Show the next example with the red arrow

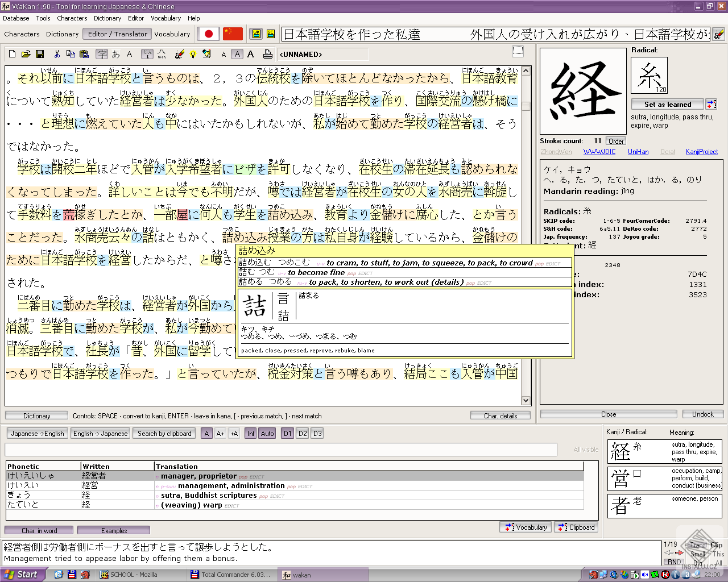point(679,553)
